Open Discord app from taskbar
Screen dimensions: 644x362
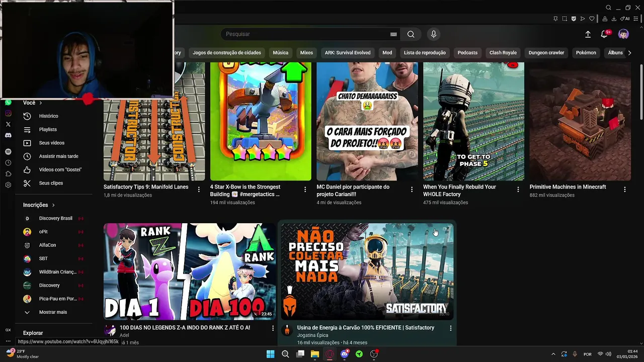tap(345, 354)
